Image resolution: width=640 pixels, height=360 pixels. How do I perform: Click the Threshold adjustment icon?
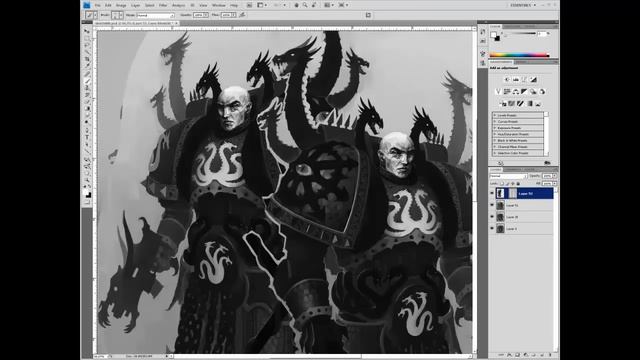point(520,104)
